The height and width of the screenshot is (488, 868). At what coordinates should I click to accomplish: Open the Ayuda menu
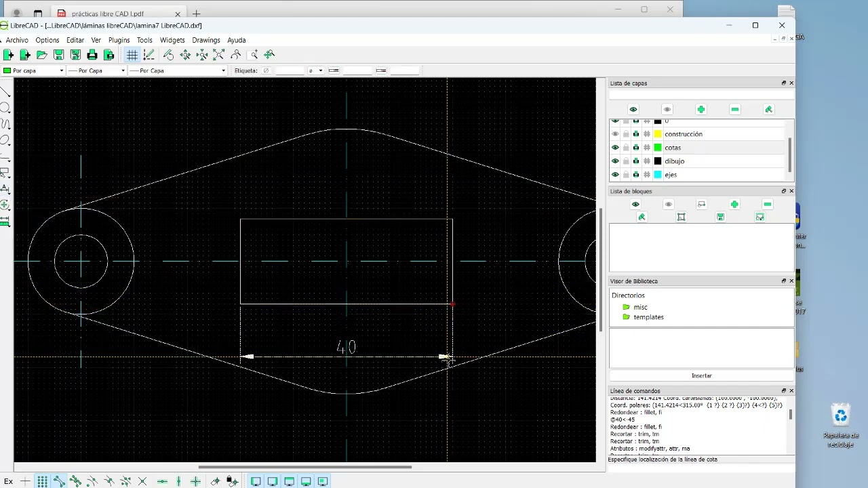pos(237,40)
